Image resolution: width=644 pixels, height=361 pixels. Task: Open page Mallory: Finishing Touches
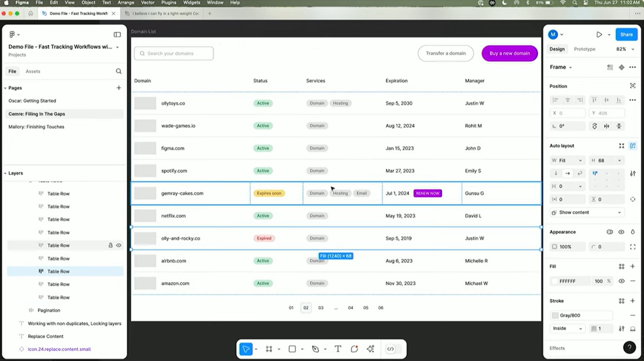point(36,127)
